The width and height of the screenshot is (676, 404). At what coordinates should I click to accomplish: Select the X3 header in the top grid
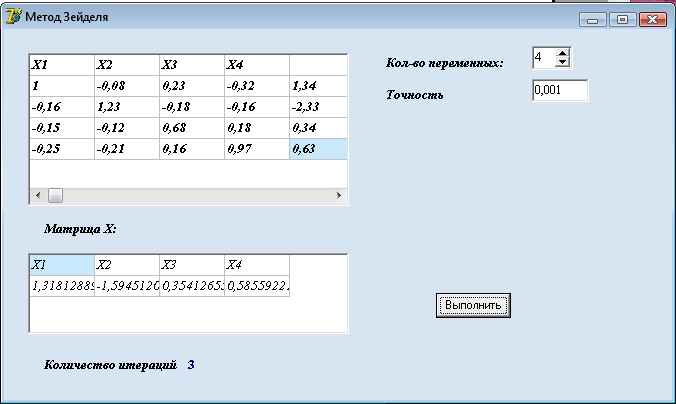[x=192, y=65]
